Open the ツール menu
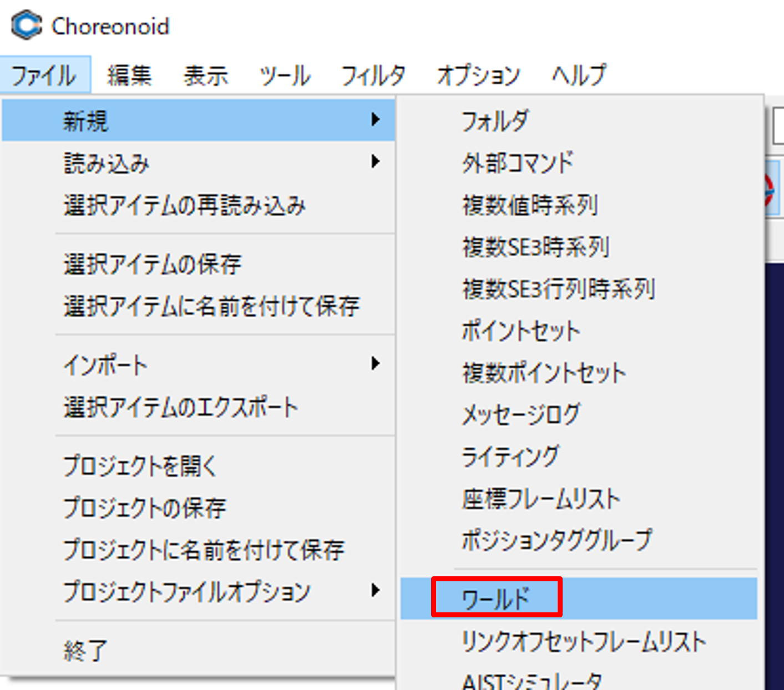Viewport: 784px width, 690px height. (x=285, y=75)
